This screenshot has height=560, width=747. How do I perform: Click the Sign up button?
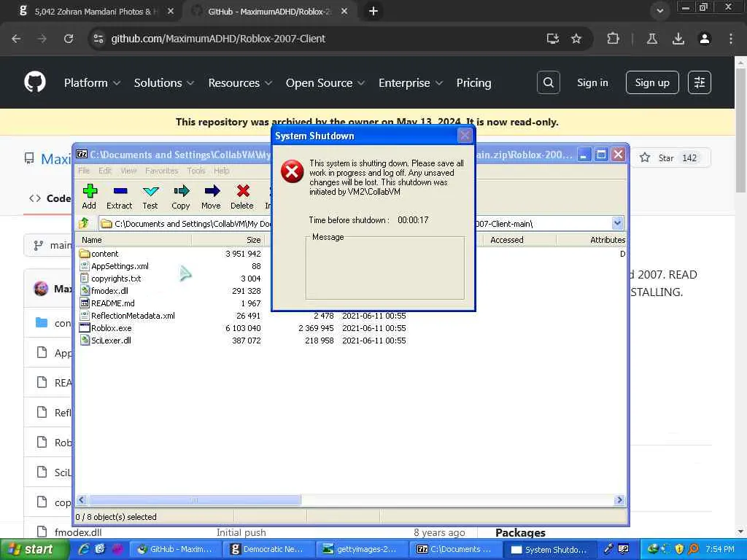652,82
